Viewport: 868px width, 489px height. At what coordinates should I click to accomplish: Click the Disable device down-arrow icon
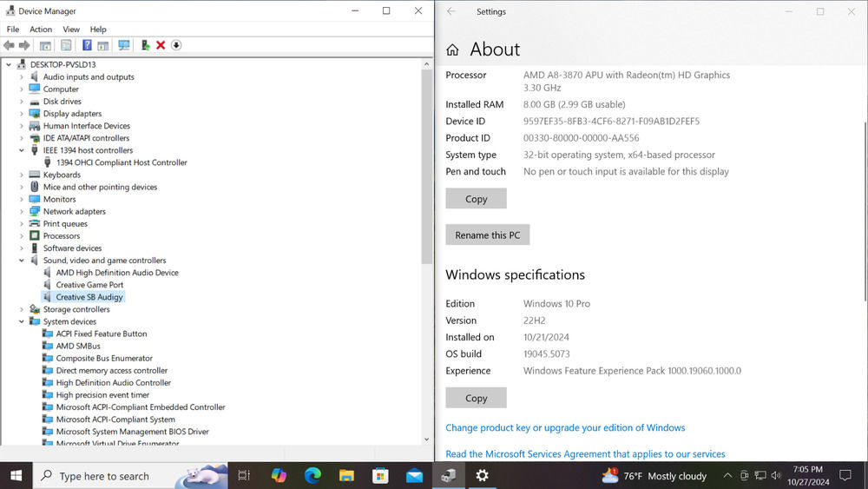point(176,45)
